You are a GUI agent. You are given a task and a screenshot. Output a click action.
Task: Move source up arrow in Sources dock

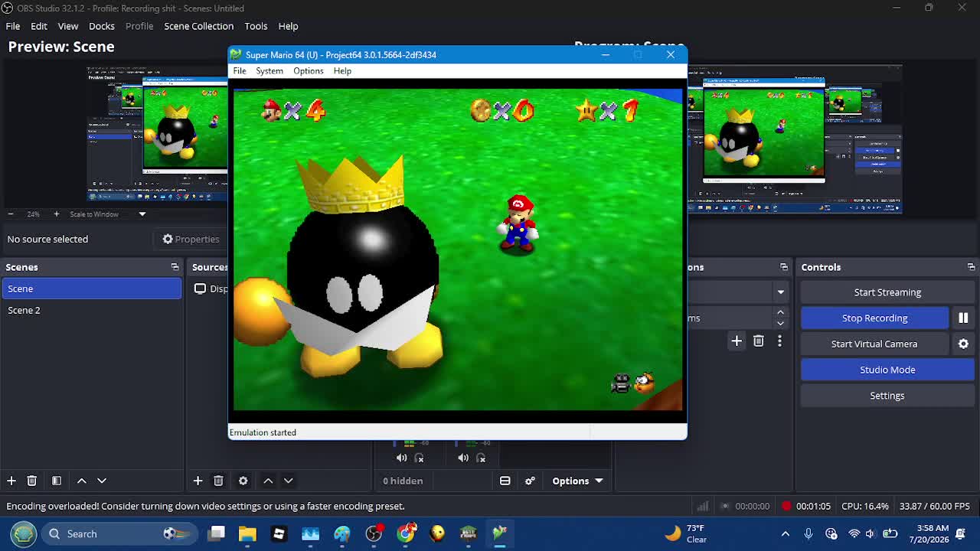(268, 481)
